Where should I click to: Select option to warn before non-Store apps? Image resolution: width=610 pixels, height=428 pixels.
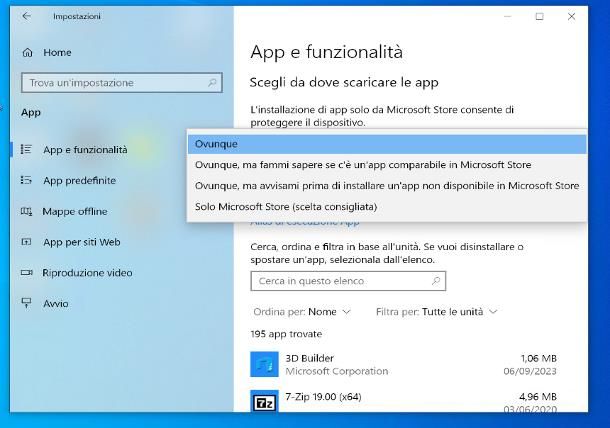[x=387, y=186]
